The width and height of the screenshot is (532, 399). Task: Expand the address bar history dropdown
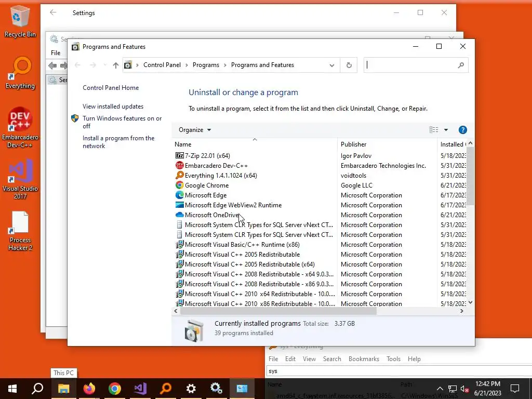tap(332, 65)
